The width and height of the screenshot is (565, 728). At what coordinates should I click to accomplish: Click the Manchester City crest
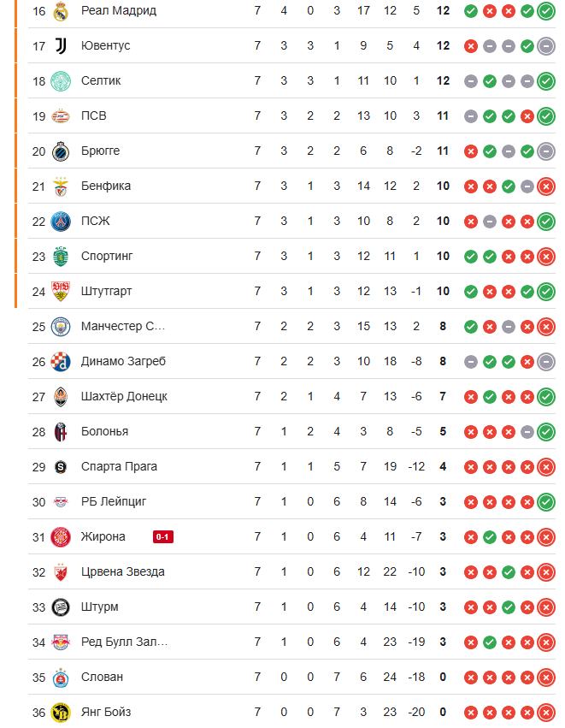(61, 327)
